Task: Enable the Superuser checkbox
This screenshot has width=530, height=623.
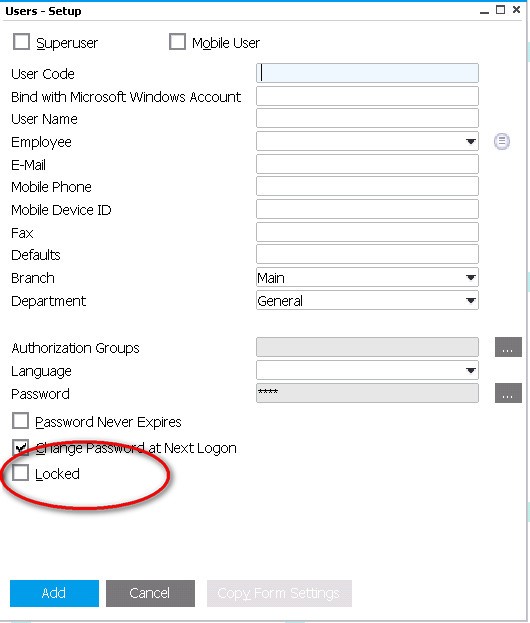Action: click(x=21, y=42)
